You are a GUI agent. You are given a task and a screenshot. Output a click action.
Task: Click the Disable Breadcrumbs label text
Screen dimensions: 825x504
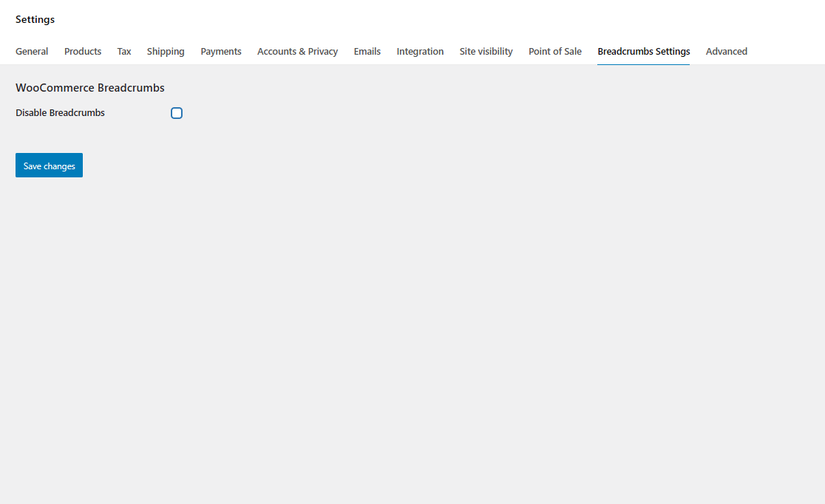(60, 113)
